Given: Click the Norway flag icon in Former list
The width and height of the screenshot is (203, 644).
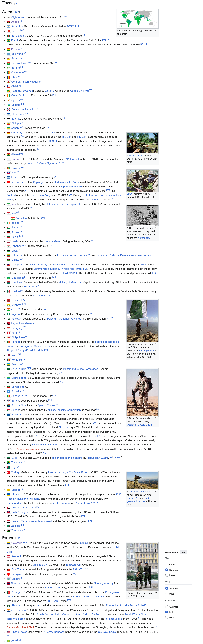Looking at the screenshot, I should (9, 584).
